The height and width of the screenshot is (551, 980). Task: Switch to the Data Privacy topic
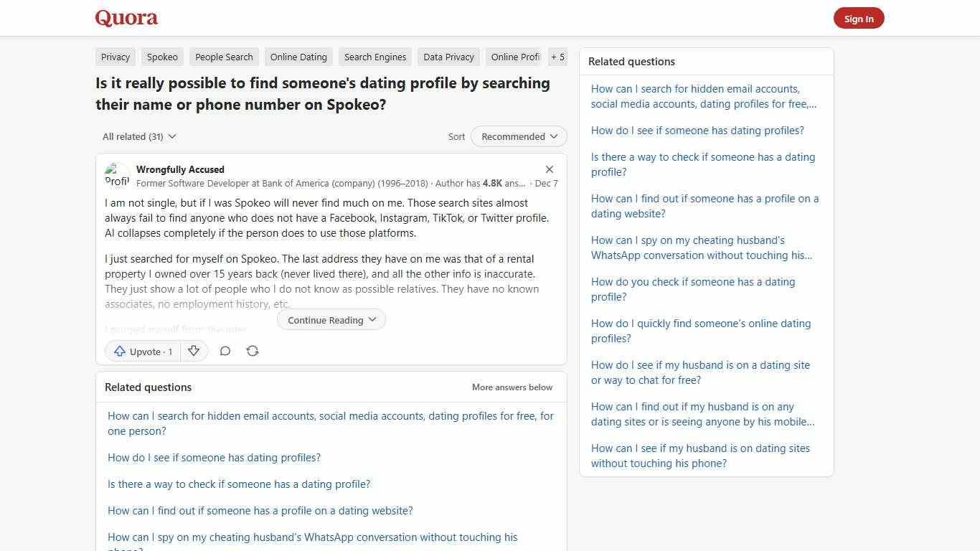tap(448, 57)
